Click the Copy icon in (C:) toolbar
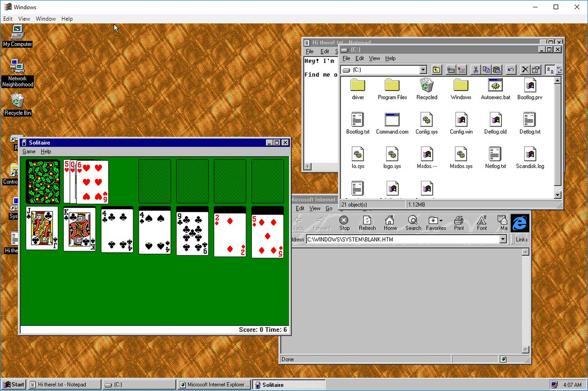The image size is (588, 391). point(486,70)
